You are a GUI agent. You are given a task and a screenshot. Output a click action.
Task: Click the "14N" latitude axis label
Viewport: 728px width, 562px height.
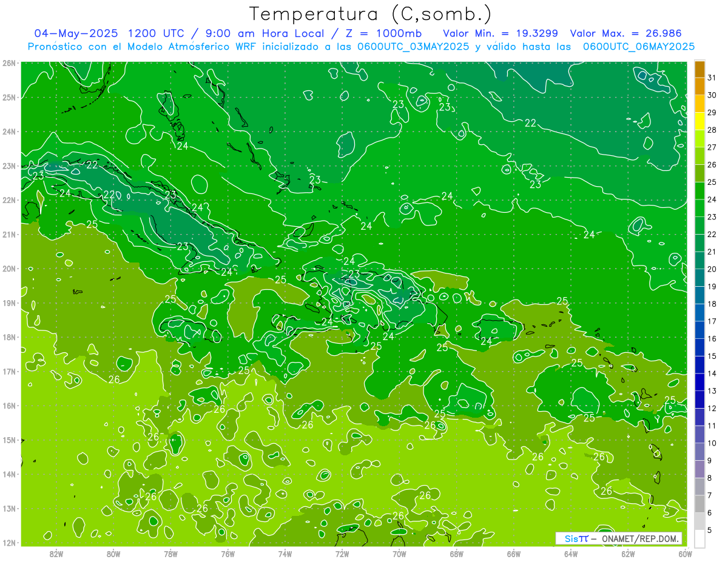pos(8,474)
